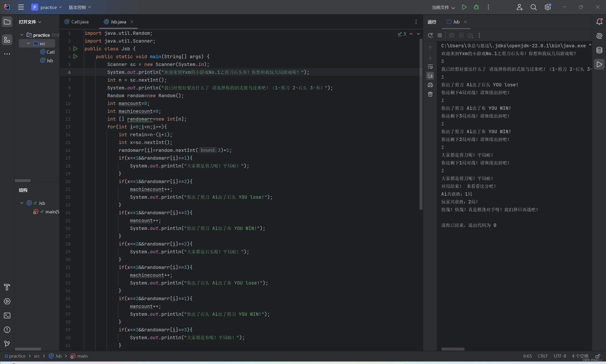Open Search Everywhere magnifier

tap(533, 7)
